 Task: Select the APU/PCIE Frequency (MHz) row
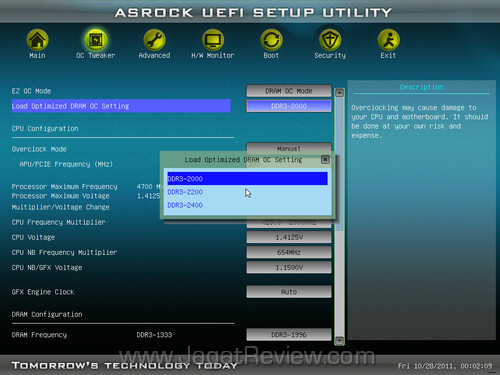(x=66, y=164)
